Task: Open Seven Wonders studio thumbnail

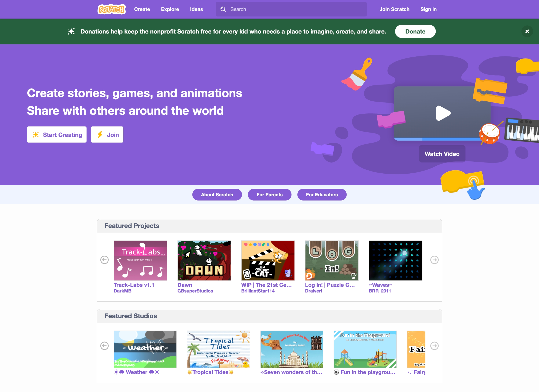Action: click(x=292, y=349)
